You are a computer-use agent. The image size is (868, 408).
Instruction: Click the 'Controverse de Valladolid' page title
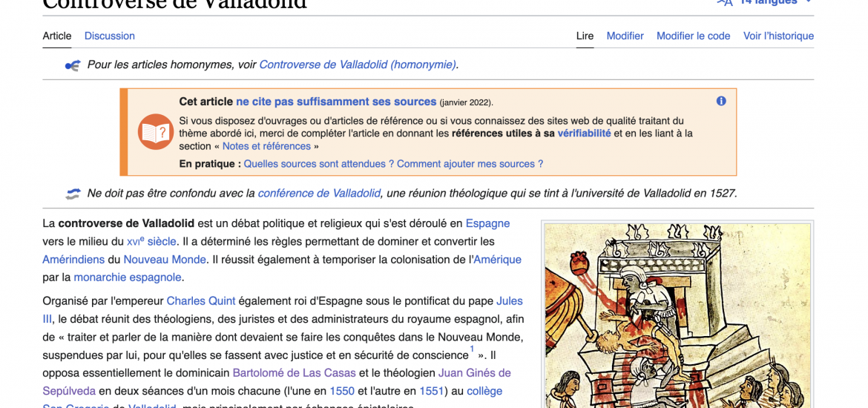point(174,4)
